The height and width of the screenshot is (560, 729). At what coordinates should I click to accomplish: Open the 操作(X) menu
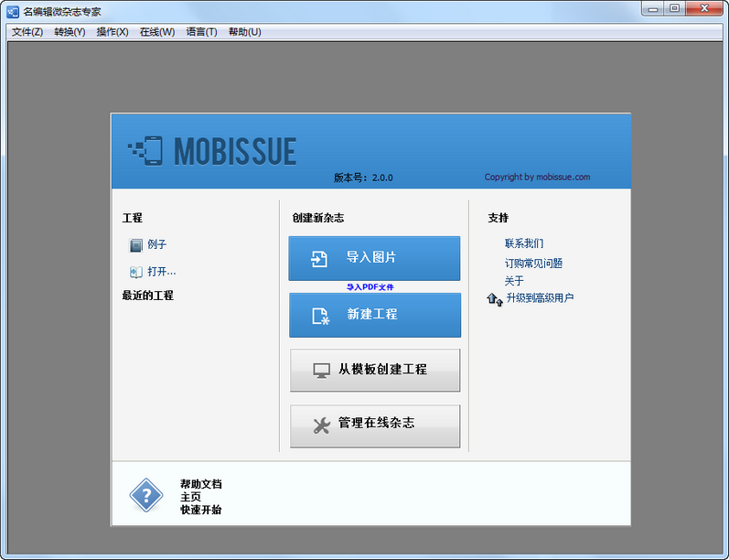tap(113, 32)
